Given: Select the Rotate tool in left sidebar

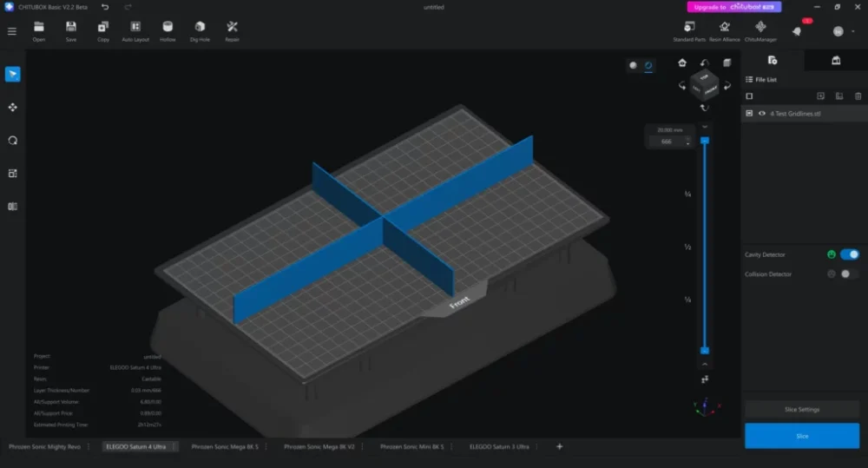Looking at the screenshot, I should [12, 140].
